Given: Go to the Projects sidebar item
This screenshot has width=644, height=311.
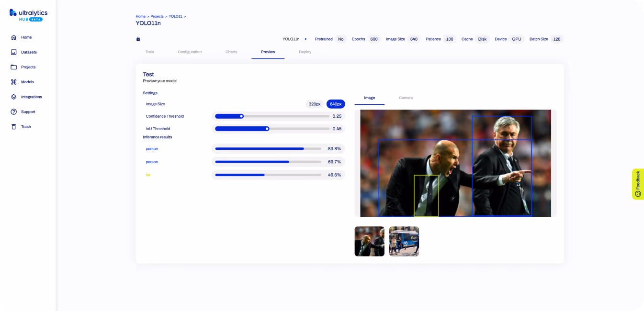Looking at the screenshot, I should coord(28,67).
